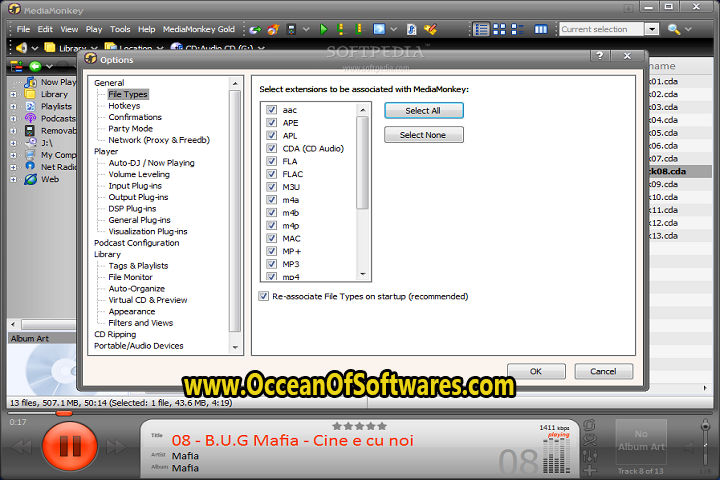Image resolution: width=720 pixels, height=480 pixels.
Task: Click the plus icon in player
Action: pos(590,470)
